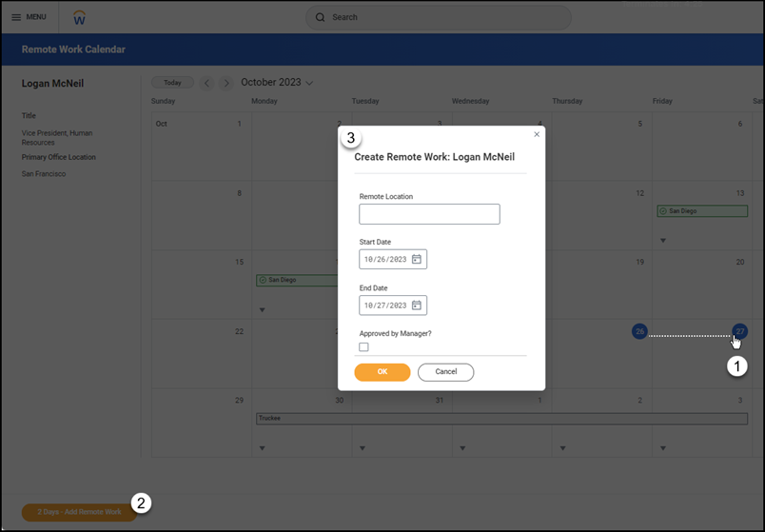Click the MENU label
This screenshot has height=532, width=765.
click(36, 17)
